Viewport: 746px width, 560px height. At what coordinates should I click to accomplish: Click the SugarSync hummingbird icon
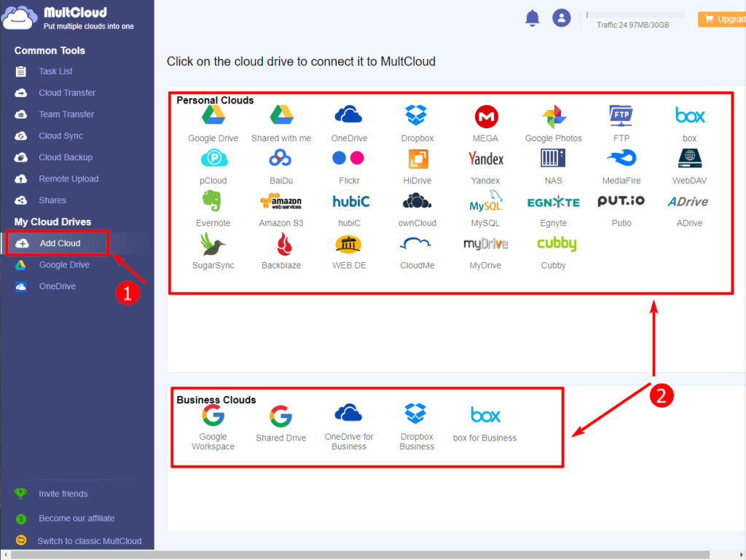213,243
